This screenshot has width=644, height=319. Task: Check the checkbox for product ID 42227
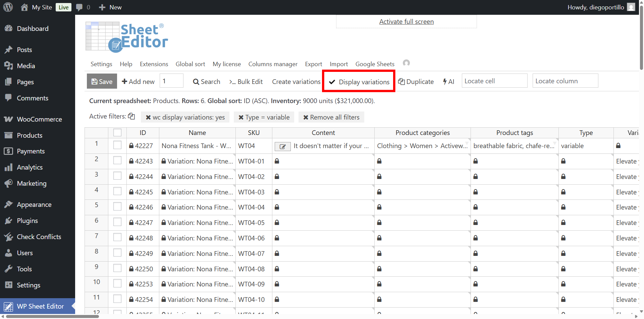tap(117, 145)
